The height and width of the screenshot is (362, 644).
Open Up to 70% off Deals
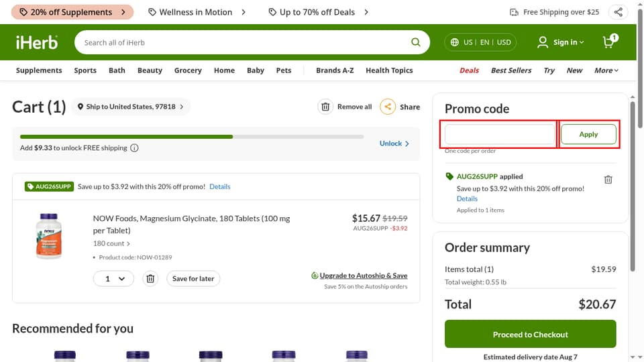(x=318, y=12)
